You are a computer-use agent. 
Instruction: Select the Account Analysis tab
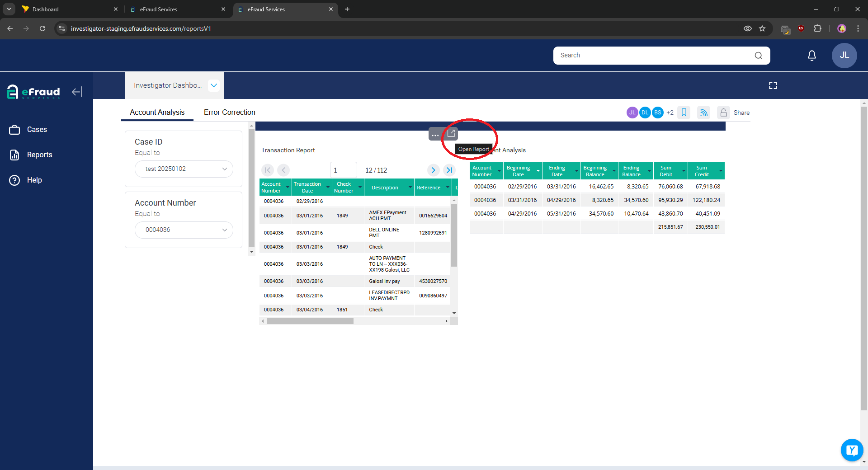coord(157,113)
